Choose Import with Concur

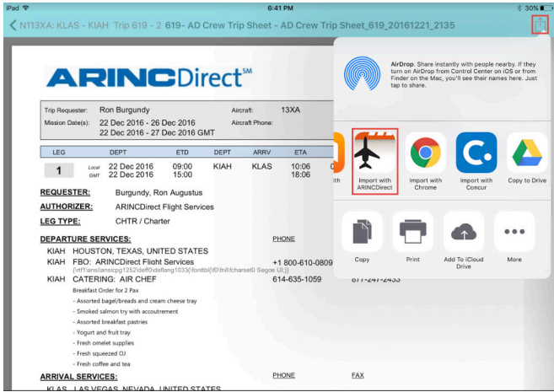(x=476, y=161)
